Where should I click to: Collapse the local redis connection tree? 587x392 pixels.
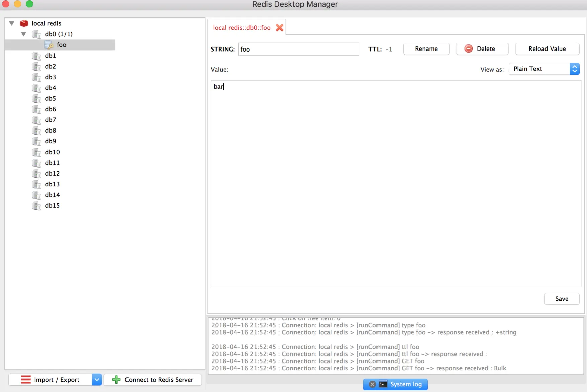[12, 23]
